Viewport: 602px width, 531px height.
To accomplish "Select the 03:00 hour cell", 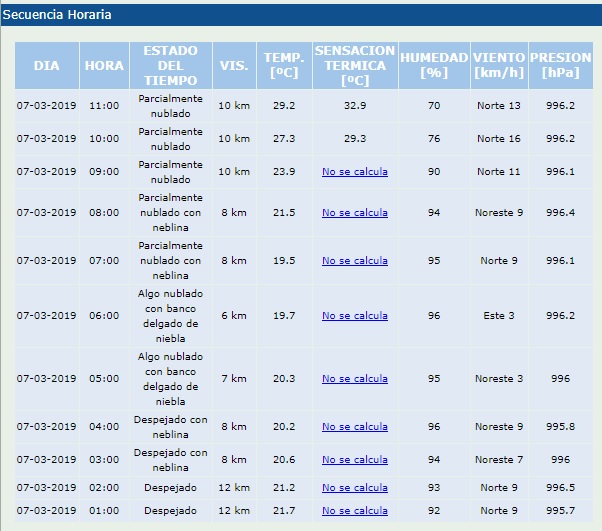I will tap(104, 460).
